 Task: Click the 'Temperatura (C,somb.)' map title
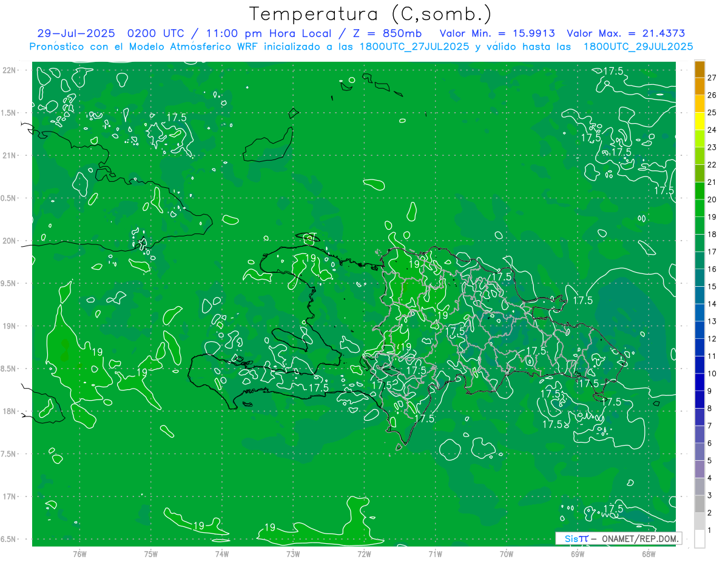[x=371, y=14]
